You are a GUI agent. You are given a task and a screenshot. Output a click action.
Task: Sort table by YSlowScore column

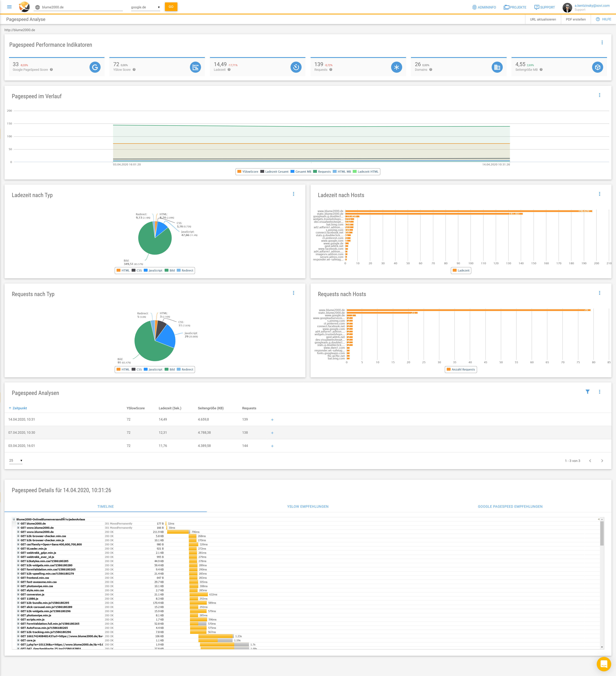coord(136,408)
